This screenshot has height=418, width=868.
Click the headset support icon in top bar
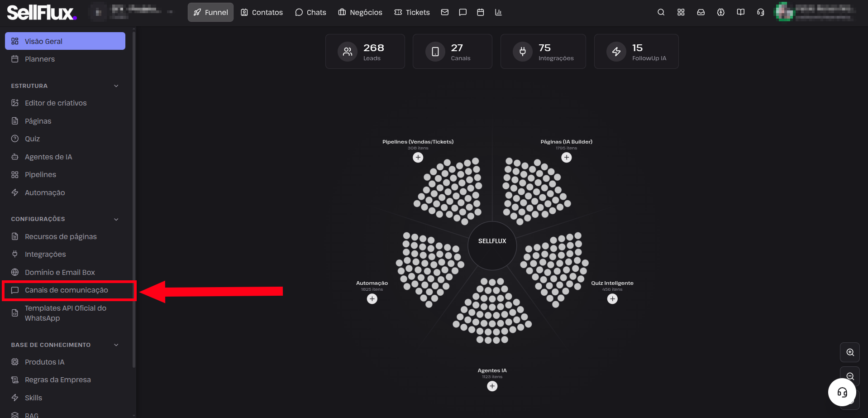pos(761,12)
